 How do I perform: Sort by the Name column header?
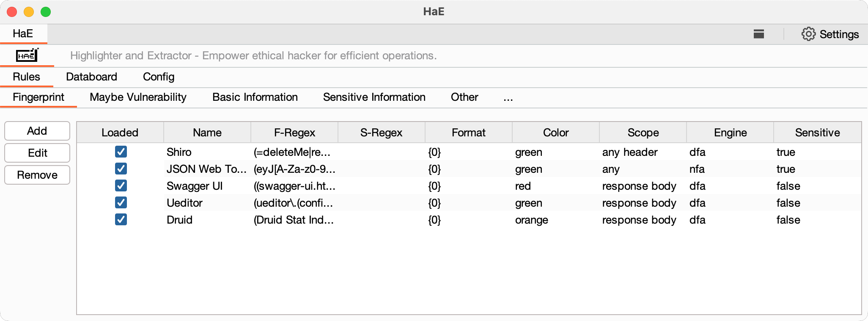pyautogui.click(x=207, y=133)
